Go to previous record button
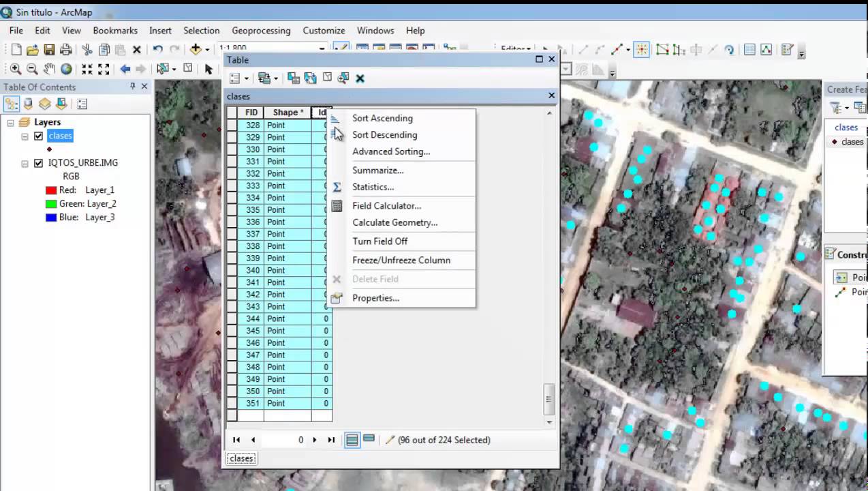This screenshot has height=491, width=868. point(253,440)
